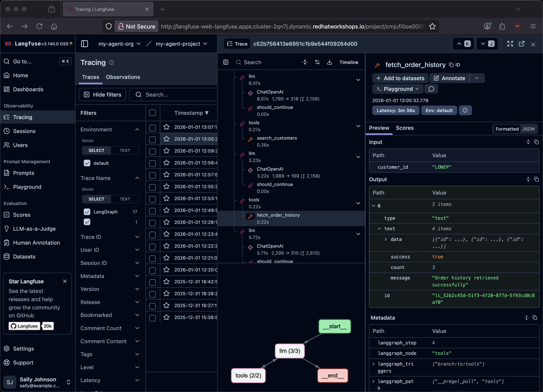Screen dimensions: 543x392
Task: Open trace in new tab icon
Action: (x=521, y=44)
